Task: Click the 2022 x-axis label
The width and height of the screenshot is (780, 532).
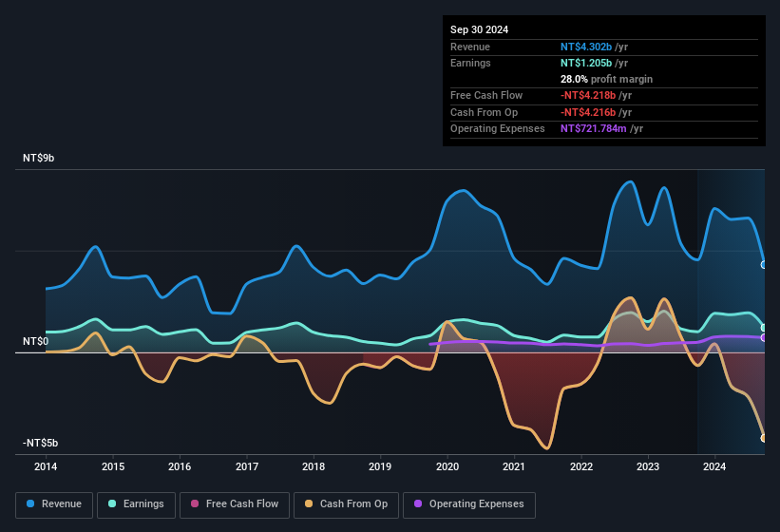Action: 581,466
